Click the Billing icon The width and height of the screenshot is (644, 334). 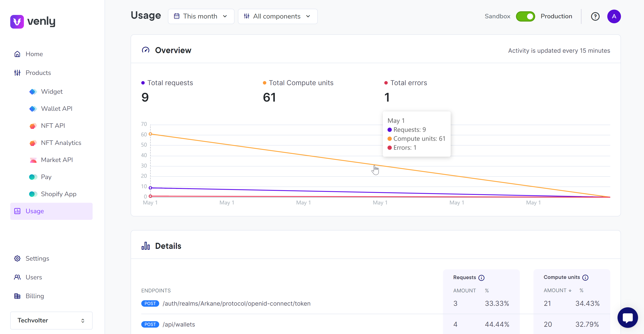coord(17,296)
